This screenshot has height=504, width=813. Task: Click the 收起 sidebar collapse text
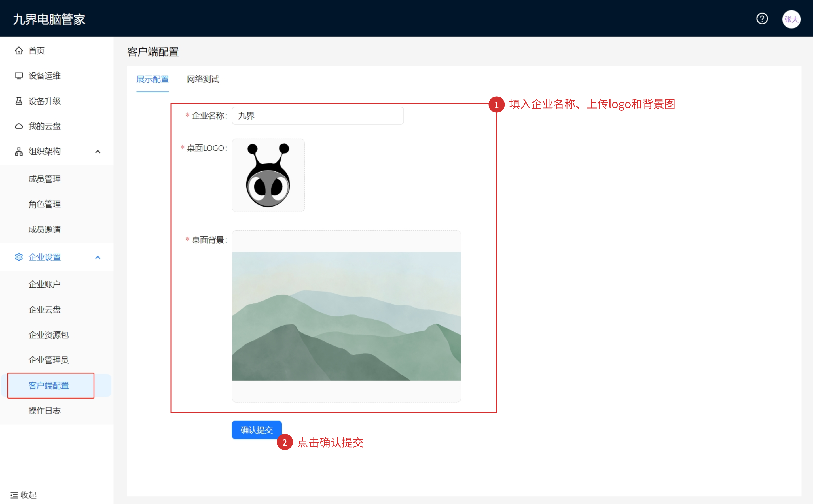[28, 495]
